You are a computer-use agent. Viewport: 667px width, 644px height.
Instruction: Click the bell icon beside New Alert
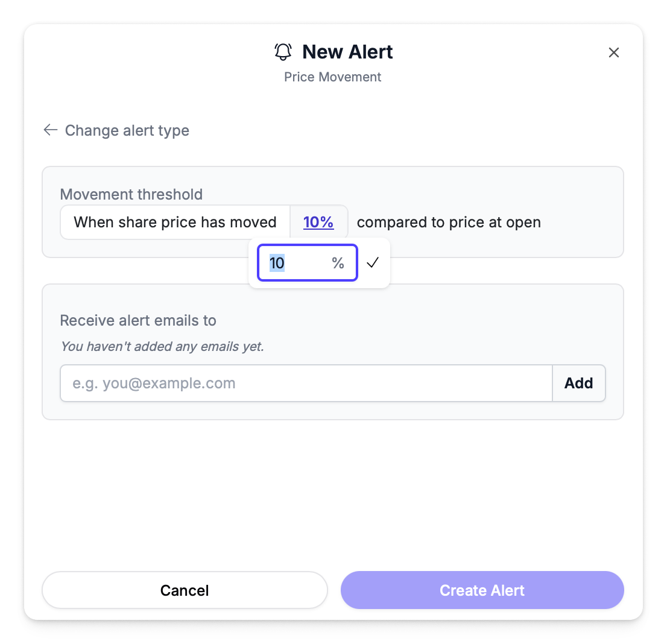point(283,52)
